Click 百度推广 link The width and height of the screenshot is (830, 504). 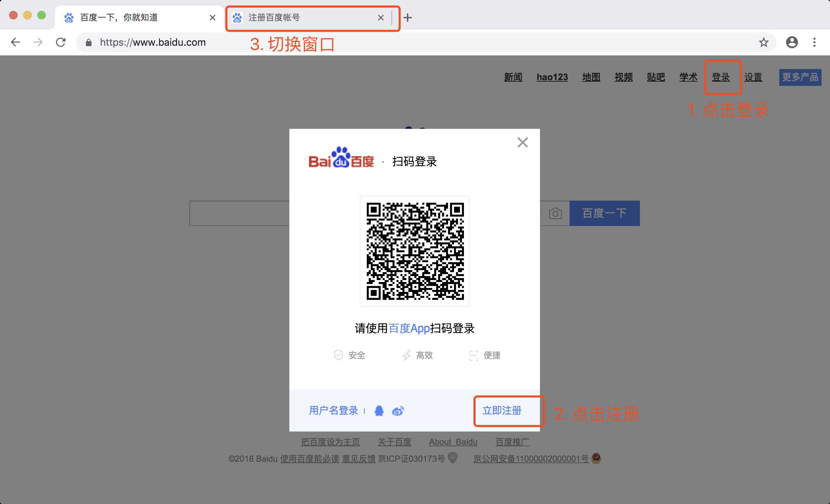point(512,442)
